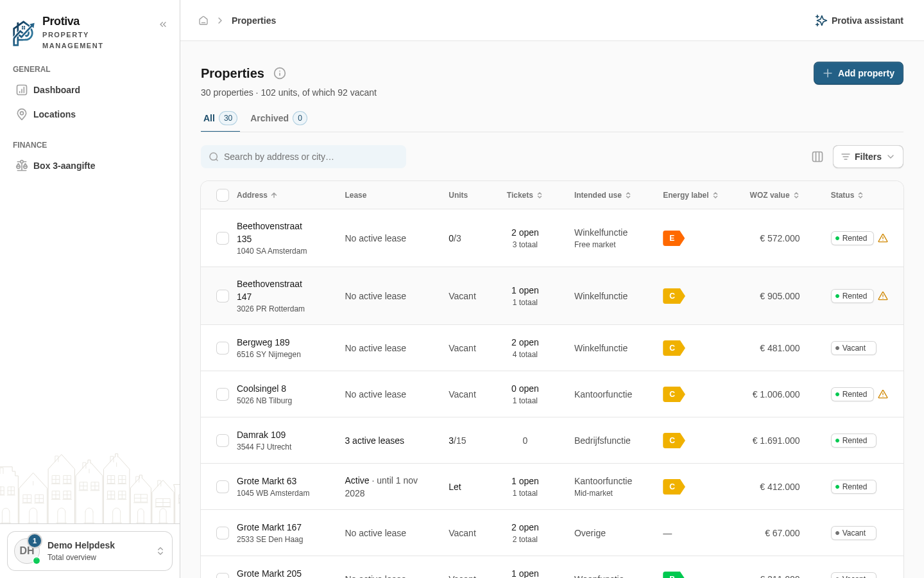The image size is (924, 578).
Task: Click the Properties breadcrumb
Action: pos(253,21)
